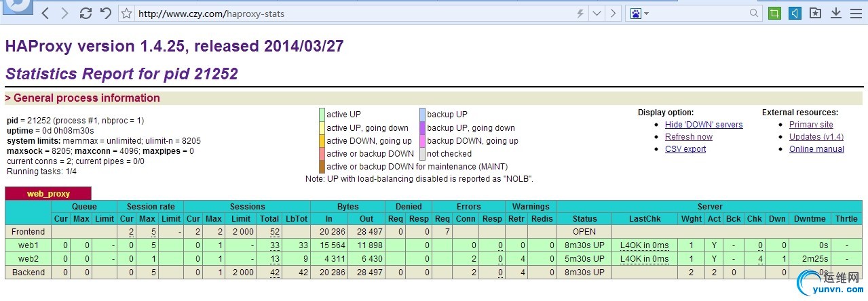Image resolution: width=868 pixels, height=301 pixels.
Task: Click the search input box
Action: [x=699, y=13]
